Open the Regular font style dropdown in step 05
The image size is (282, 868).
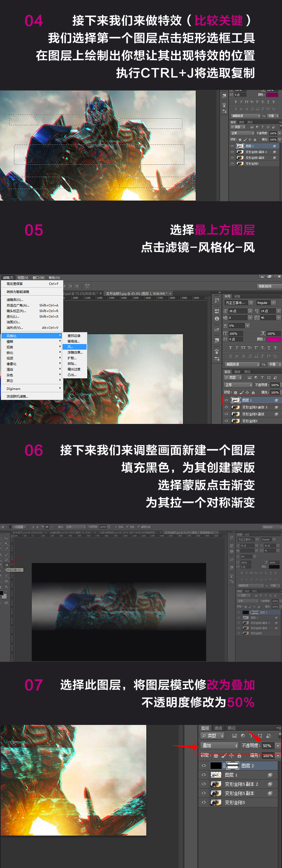click(266, 303)
